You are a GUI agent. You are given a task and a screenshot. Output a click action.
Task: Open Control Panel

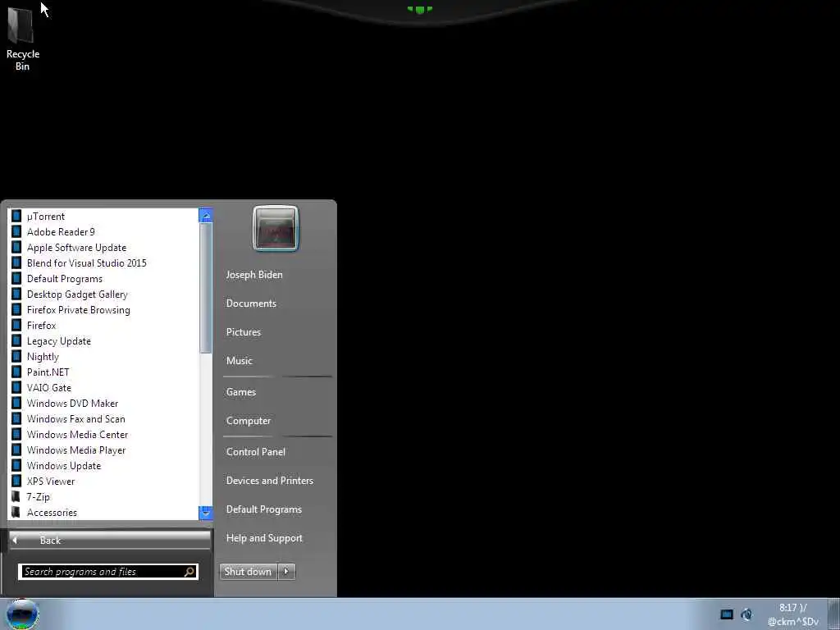point(256,452)
